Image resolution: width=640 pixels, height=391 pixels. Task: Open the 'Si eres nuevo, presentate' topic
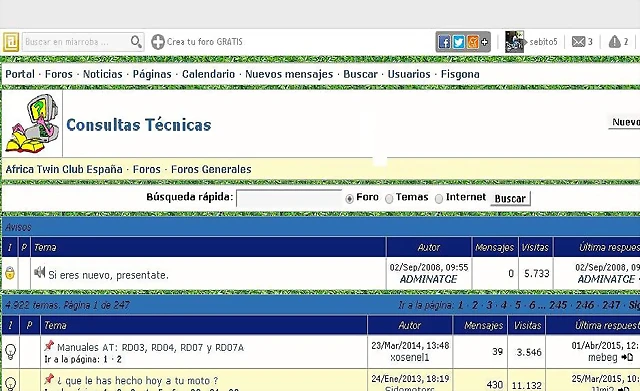(x=108, y=275)
